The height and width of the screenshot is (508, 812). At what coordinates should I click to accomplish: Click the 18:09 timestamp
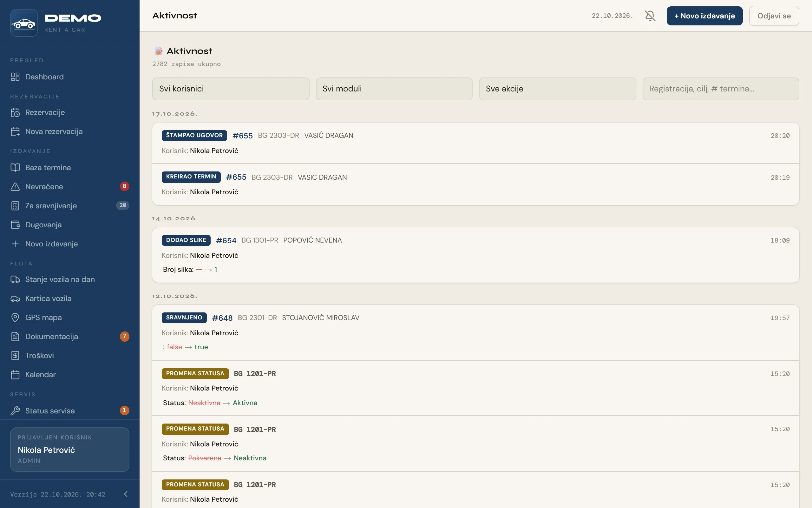tap(780, 241)
